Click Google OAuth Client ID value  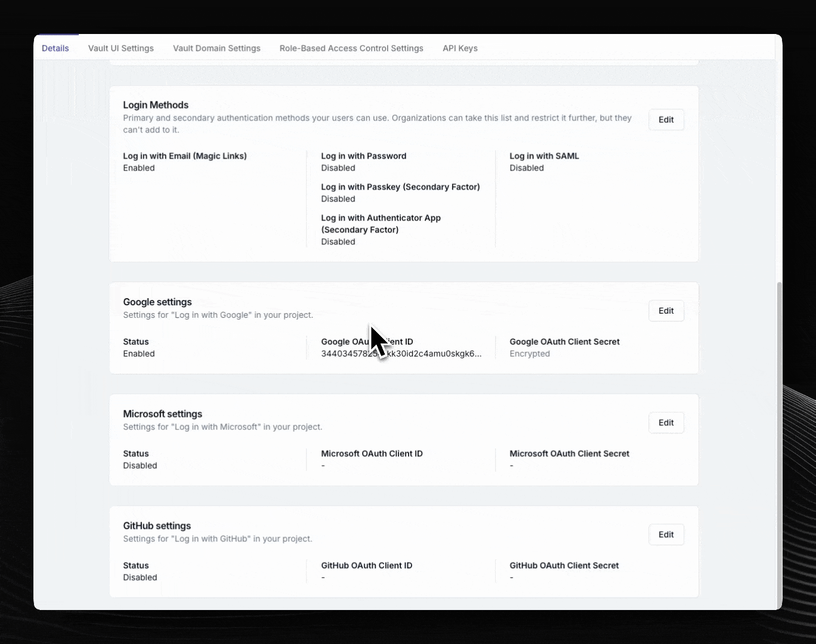tap(401, 354)
